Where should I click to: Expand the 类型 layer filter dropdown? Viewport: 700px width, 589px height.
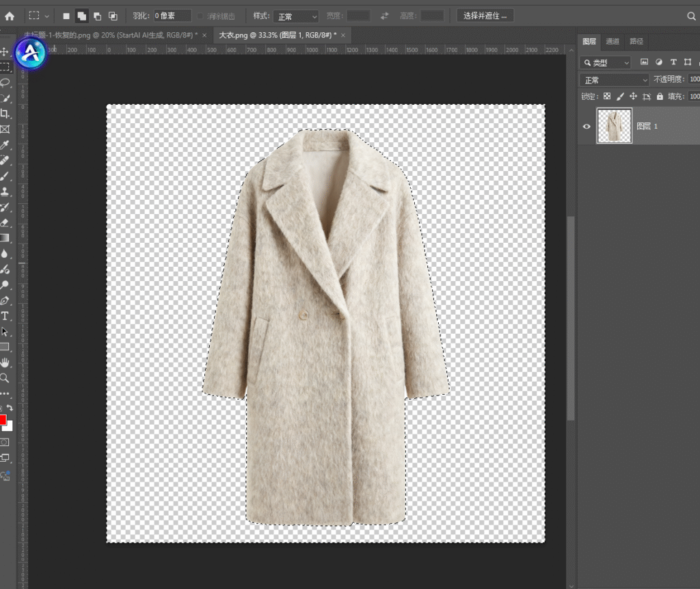pyautogui.click(x=606, y=62)
